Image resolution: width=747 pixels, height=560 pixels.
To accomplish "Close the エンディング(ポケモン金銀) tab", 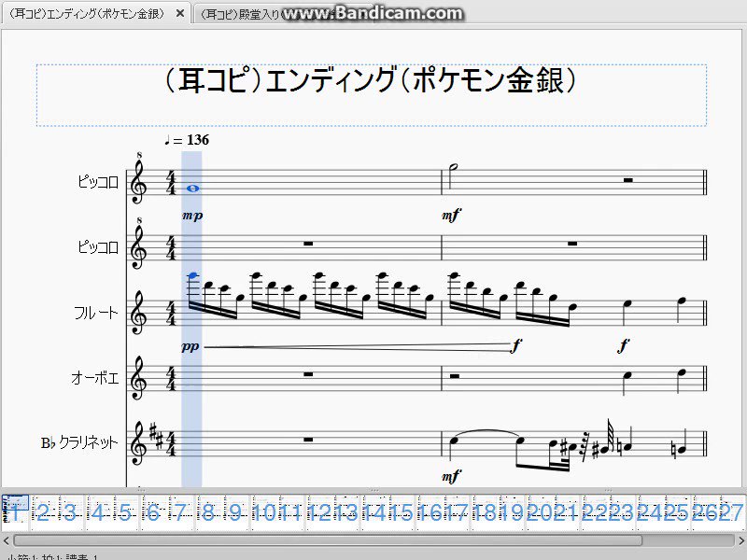I will click(x=180, y=13).
